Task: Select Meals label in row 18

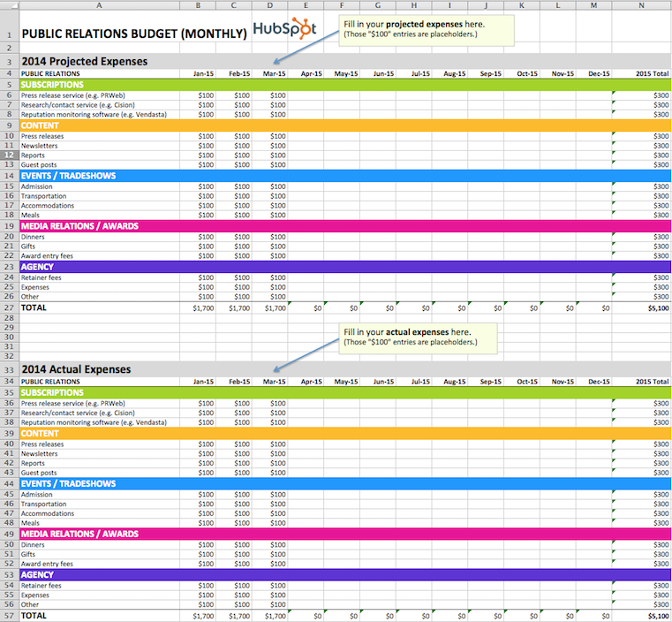Action: pos(30,215)
